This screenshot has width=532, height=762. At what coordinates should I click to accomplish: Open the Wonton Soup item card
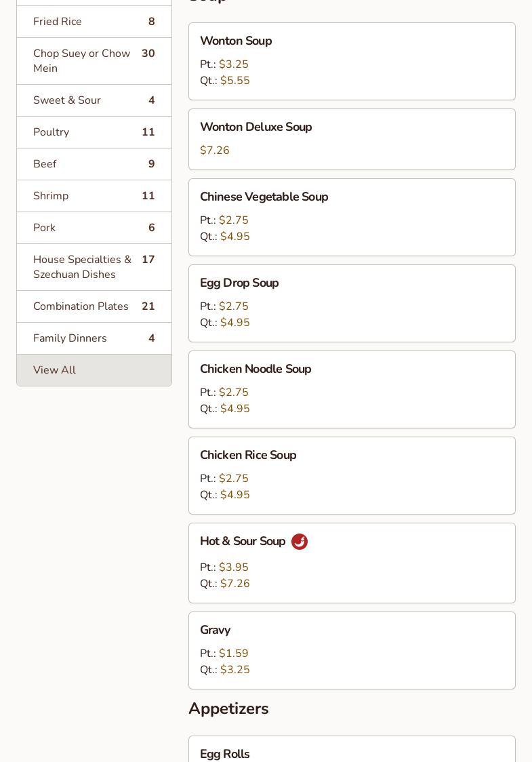coord(352,61)
